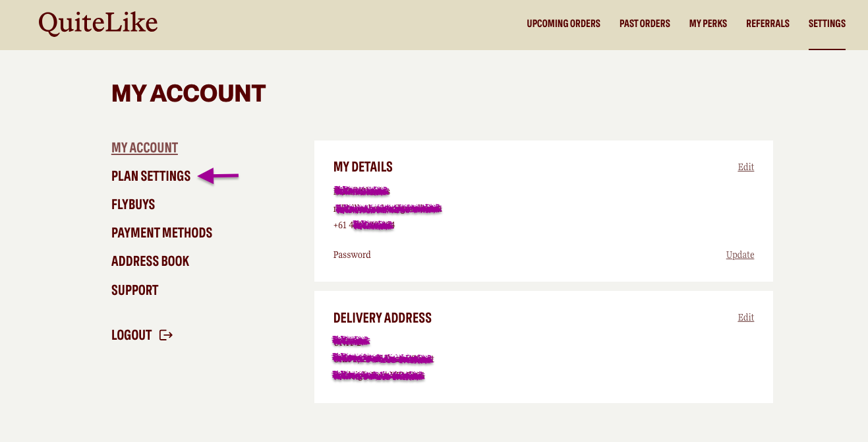The width and height of the screenshot is (868, 442).
Task: Open Plan Settings in the sidebar
Action: pyautogui.click(x=151, y=176)
